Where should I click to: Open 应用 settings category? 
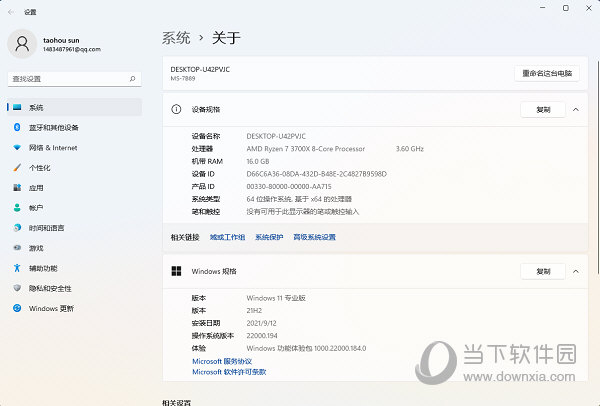(75, 188)
